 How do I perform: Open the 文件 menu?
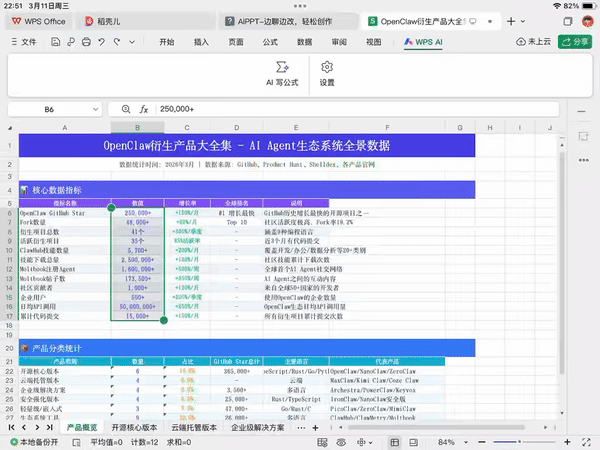(x=24, y=42)
